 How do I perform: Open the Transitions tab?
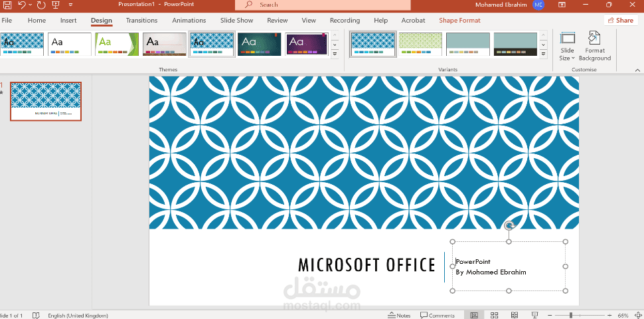pyautogui.click(x=141, y=20)
